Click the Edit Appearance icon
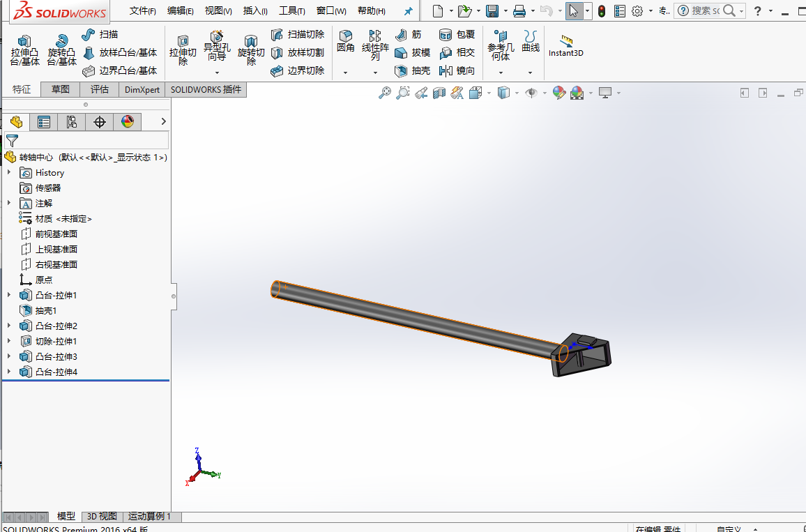Image resolution: width=806 pixels, height=532 pixels. [559, 93]
